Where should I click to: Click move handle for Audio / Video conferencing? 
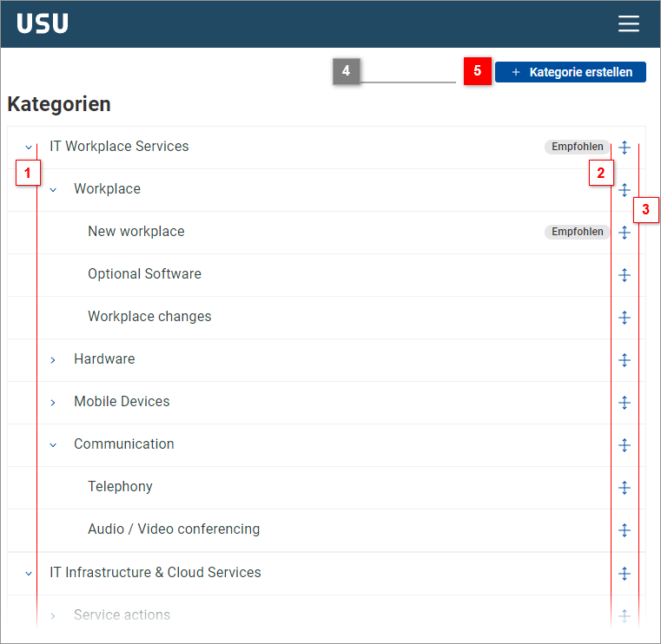point(624,530)
